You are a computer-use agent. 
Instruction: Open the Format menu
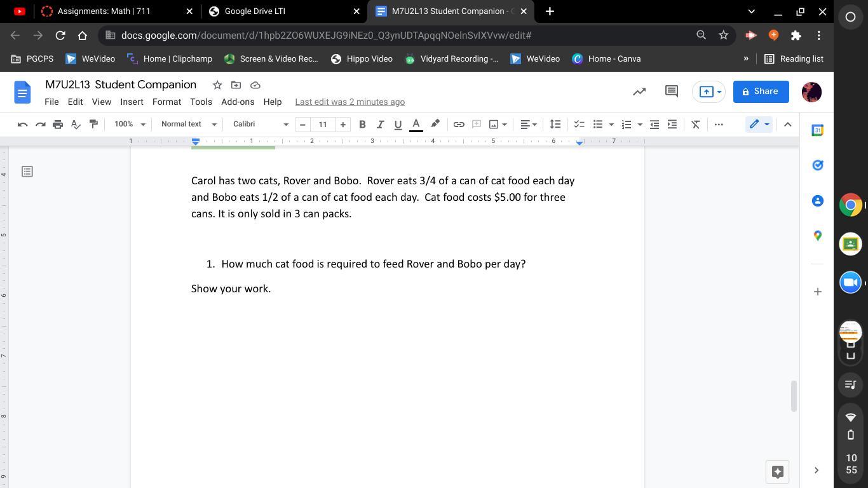(166, 102)
